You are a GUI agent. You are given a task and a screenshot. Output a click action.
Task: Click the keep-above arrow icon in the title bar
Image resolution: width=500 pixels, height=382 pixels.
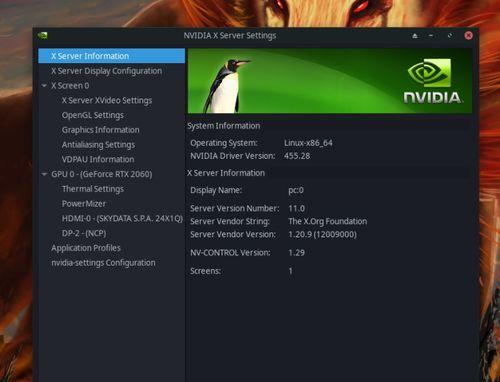[x=415, y=36]
